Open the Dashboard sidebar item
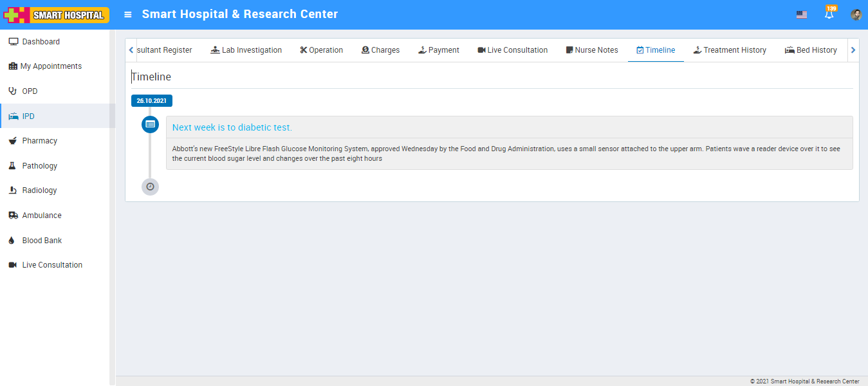This screenshot has height=386, width=868. [x=41, y=42]
